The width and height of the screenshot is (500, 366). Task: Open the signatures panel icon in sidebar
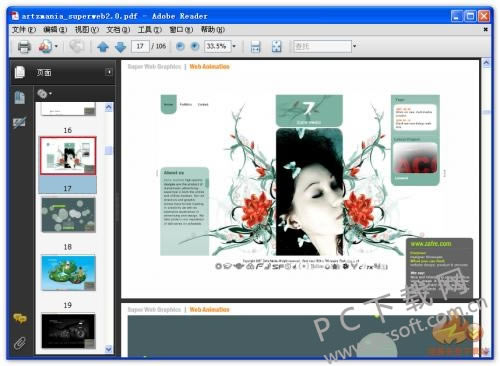[x=20, y=123]
